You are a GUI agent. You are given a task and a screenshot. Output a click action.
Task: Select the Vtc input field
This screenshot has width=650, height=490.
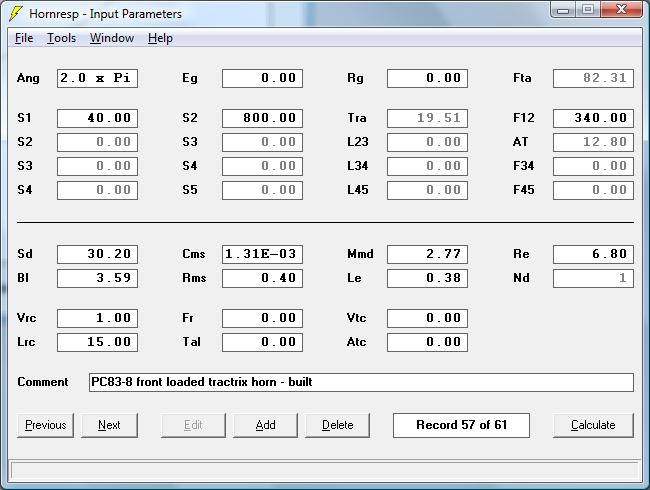(427, 318)
